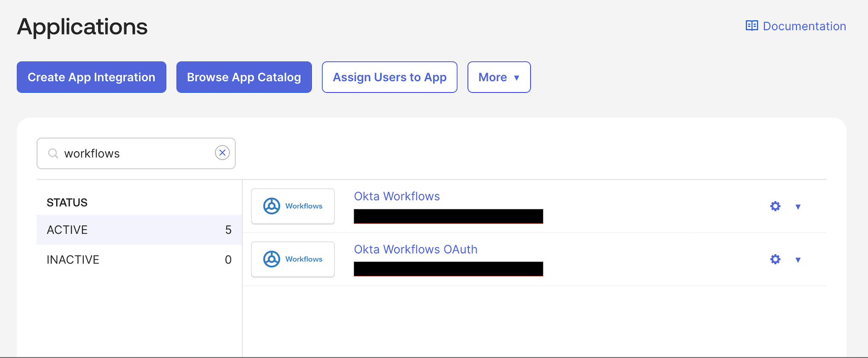Expand the More dropdown menu
The width and height of the screenshot is (868, 358).
pos(499,77)
